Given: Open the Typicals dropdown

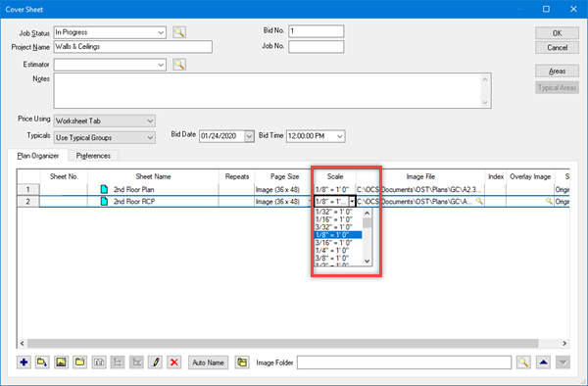Looking at the screenshot, I should coord(150,138).
